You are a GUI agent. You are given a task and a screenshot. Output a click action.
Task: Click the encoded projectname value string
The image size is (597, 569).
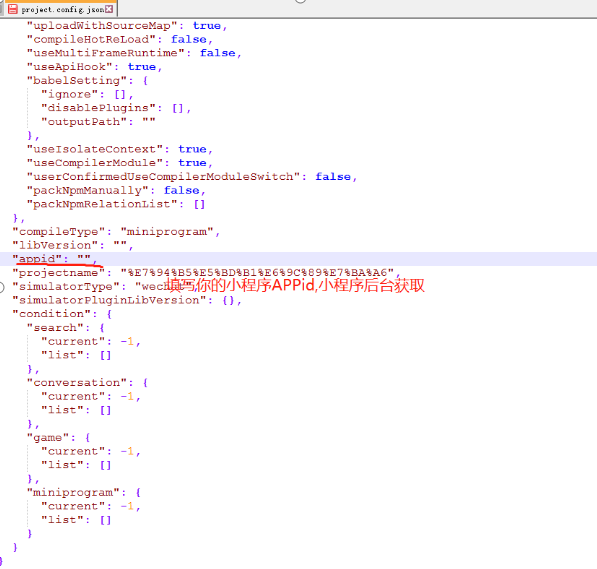coord(257,273)
